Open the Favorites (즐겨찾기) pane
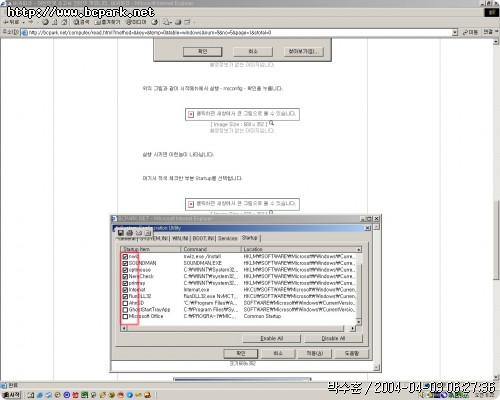The image size is (500, 400). click(107, 22)
